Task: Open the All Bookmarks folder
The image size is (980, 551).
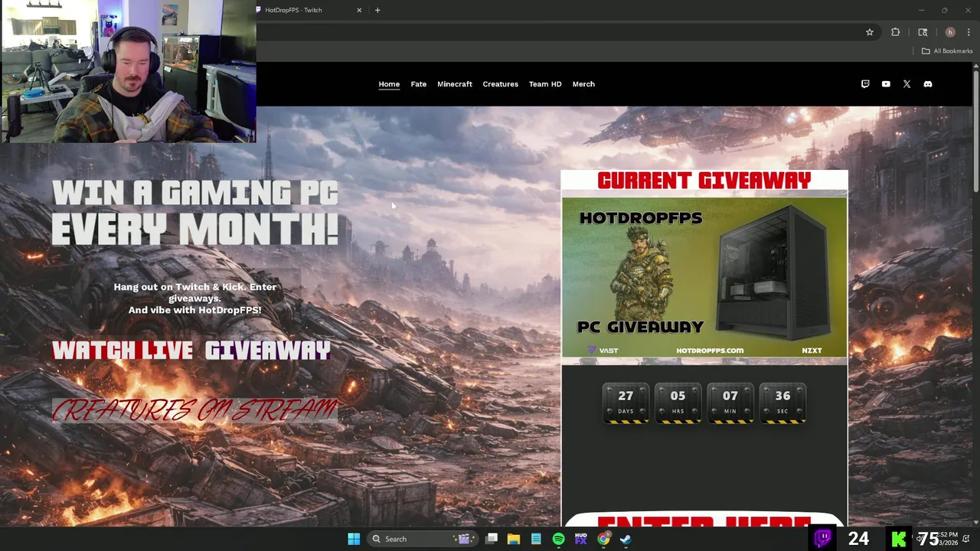Action: pyautogui.click(x=947, y=51)
